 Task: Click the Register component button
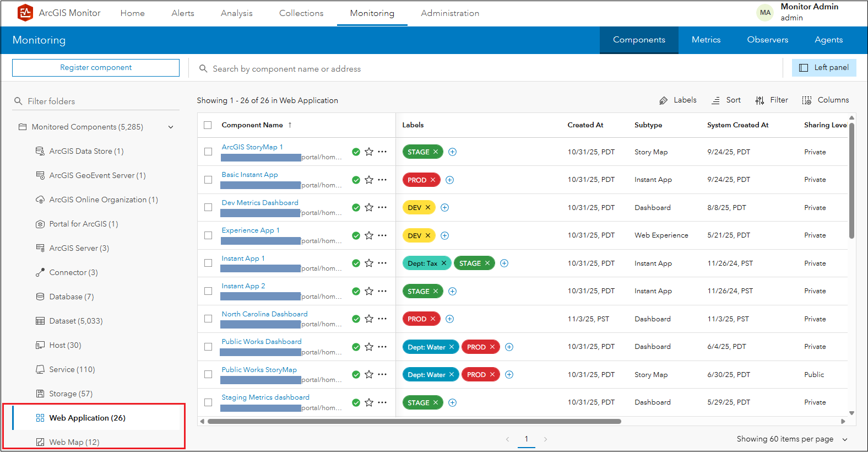coord(96,68)
